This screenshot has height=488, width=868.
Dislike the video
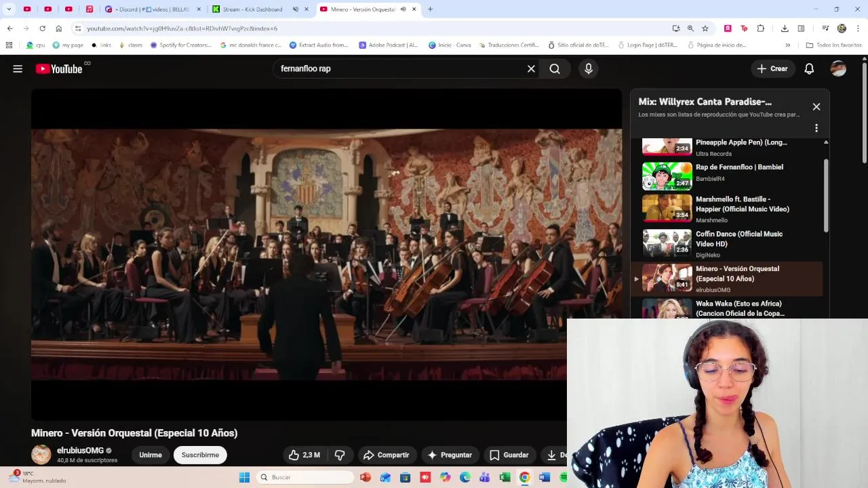point(340,455)
